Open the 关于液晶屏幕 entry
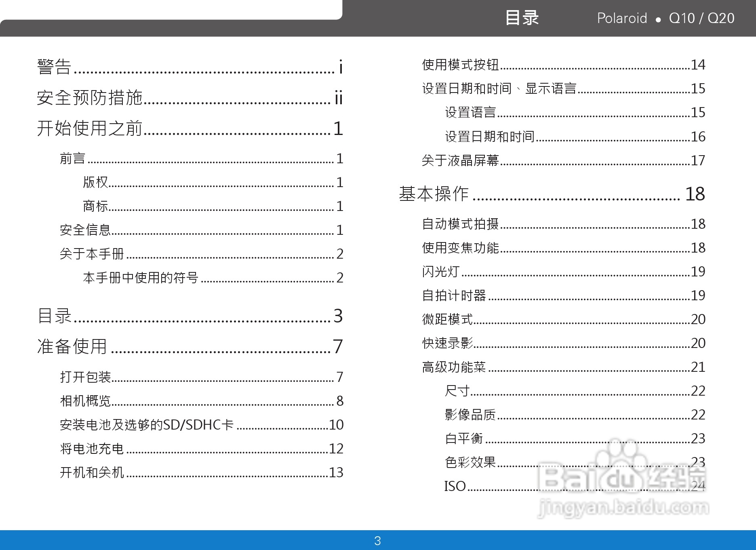756x550 pixels. tap(564, 160)
